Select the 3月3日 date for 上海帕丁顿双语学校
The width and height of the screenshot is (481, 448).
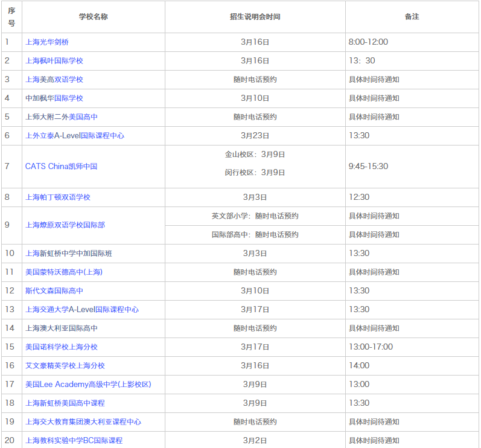pyautogui.click(x=255, y=197)
